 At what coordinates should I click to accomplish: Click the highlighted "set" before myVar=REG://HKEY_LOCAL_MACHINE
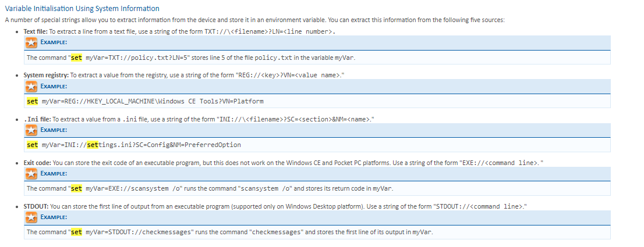33,101
